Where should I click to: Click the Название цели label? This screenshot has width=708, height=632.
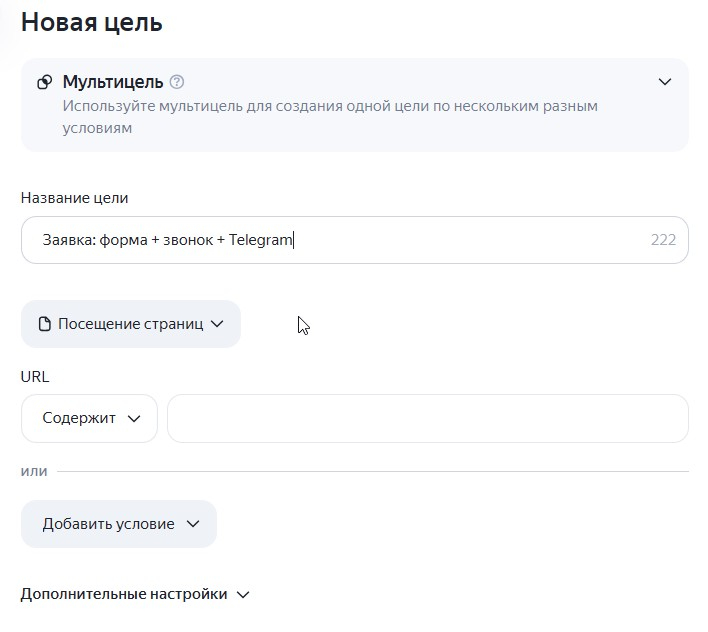(x=75, y=198)
